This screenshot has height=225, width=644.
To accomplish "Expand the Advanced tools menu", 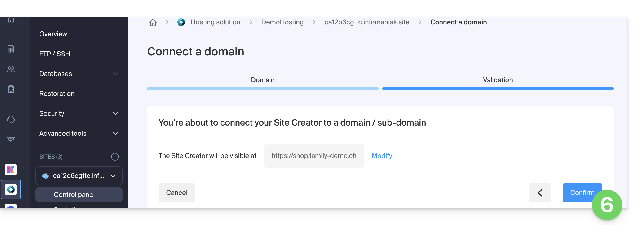I will 115,134.
